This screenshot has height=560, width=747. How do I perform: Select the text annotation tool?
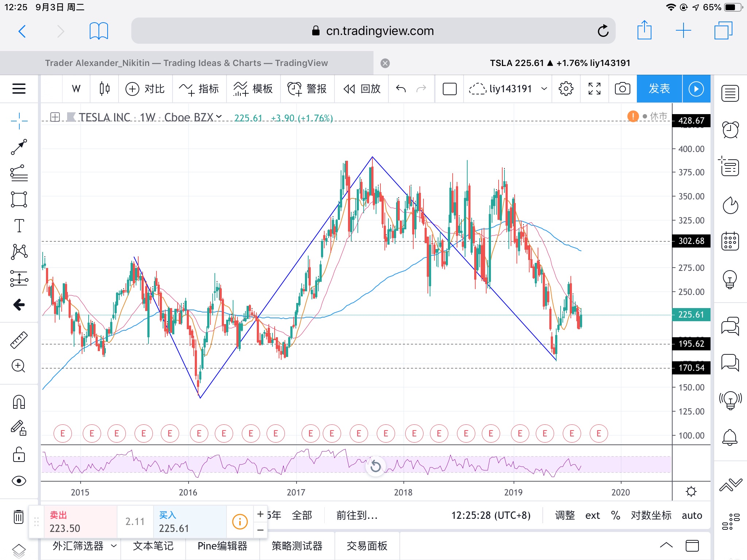(19, 226)
